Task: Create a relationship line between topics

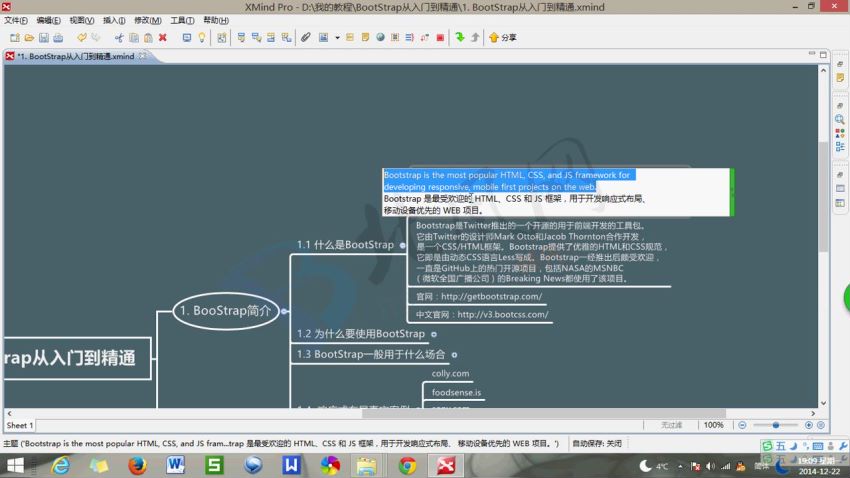Action: tap(425, 37)
